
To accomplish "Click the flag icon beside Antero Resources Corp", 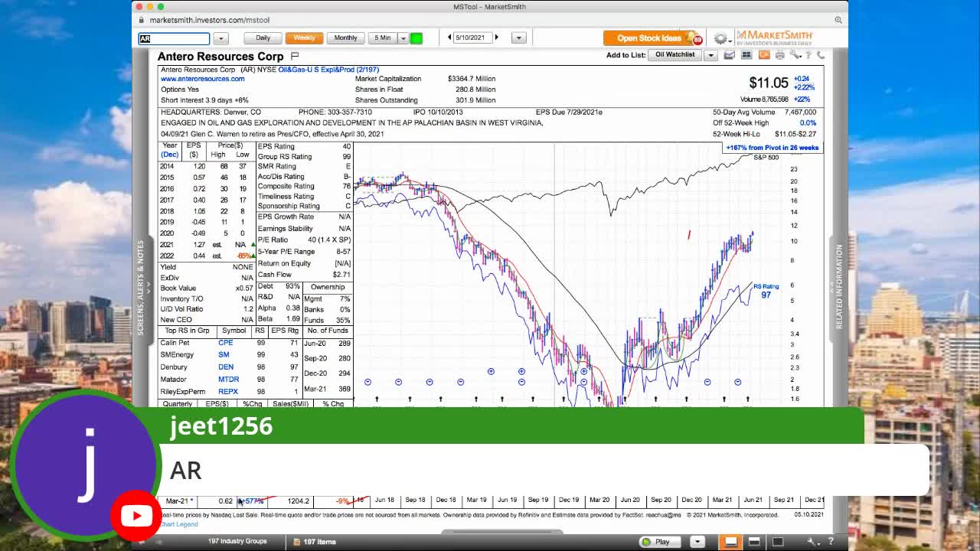I will 295,56.
